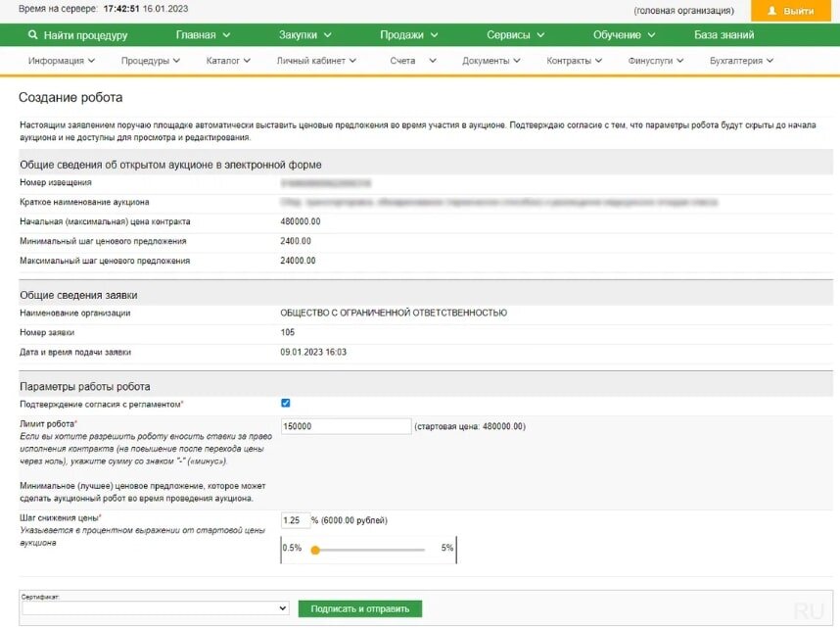840x630 pixels.
Task: Click the Продажи menu chevron arrow
Action: (435, 35)
